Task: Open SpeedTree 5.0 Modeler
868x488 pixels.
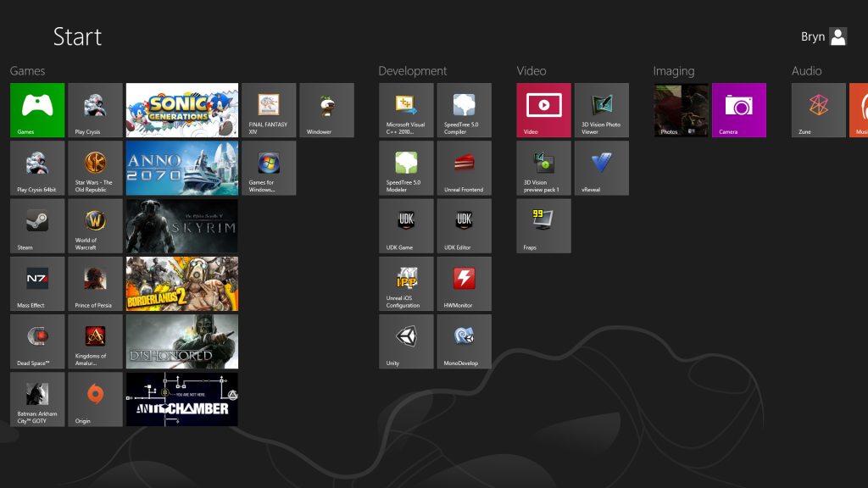Action: click(x=406, y=168)
